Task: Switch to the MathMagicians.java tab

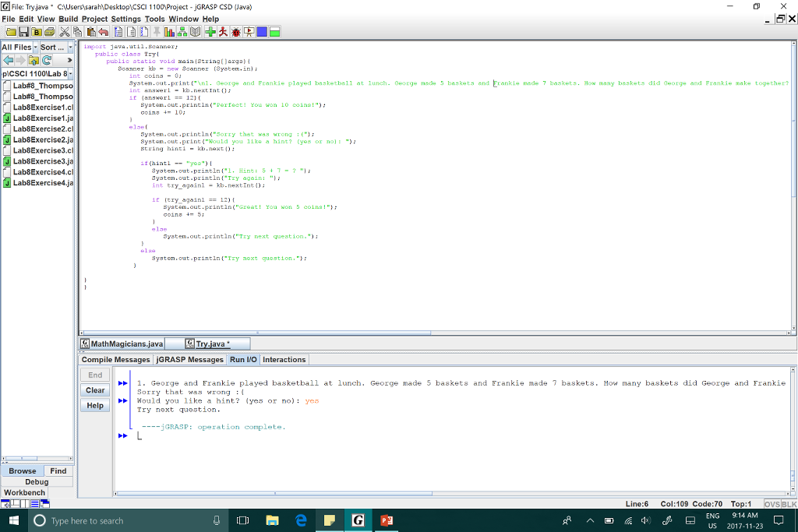Action: pyautogui.click(x=125, y=343)
